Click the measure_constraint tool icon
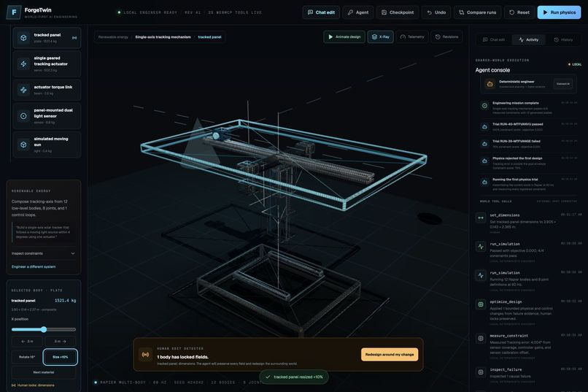Viewport: 588px width, 392px height. 481,338
